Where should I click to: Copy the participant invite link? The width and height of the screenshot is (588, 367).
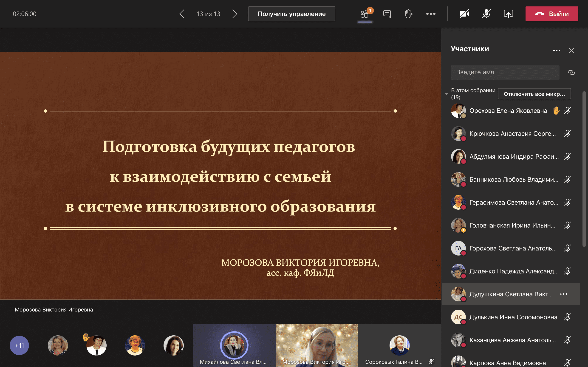coord(571,72)
